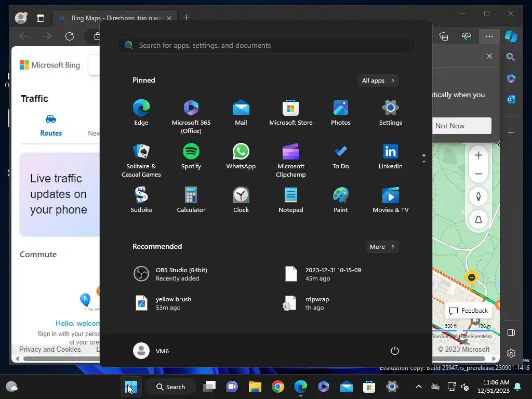Open the Clock app
The width and height of the screenshot is (532, 399).
pos(241,200)
